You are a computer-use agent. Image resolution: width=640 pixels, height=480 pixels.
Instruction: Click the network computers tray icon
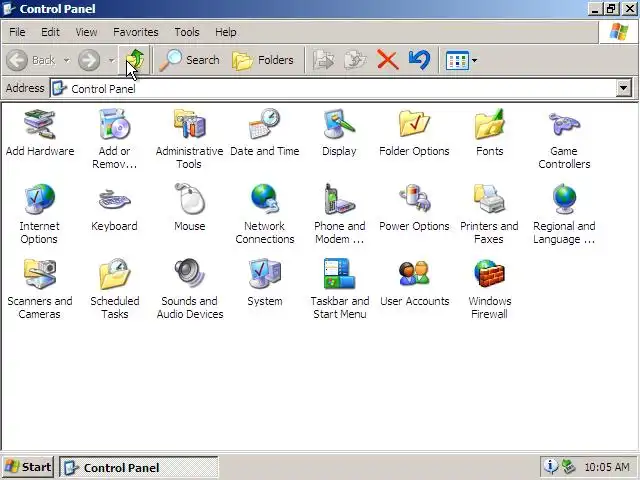(568, 466)
